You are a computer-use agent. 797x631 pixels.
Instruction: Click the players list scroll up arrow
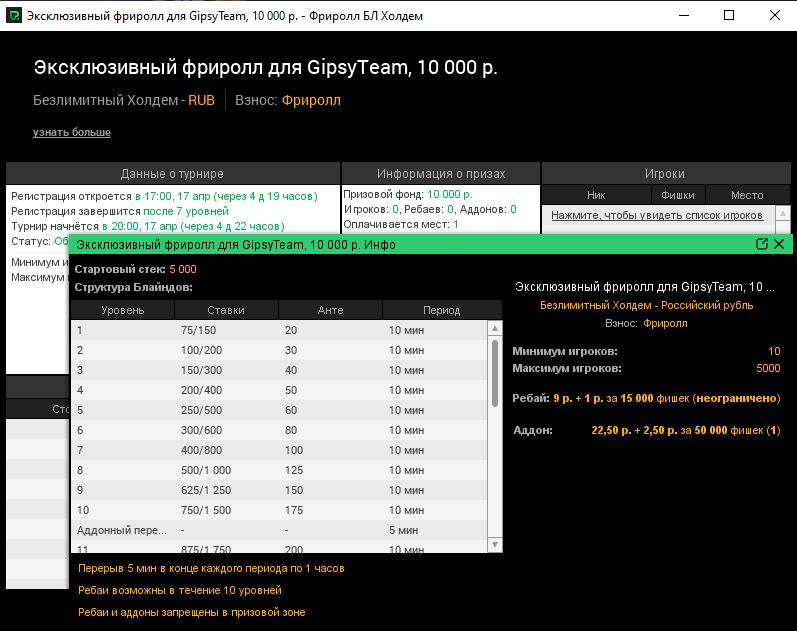(x=783, y=213)
